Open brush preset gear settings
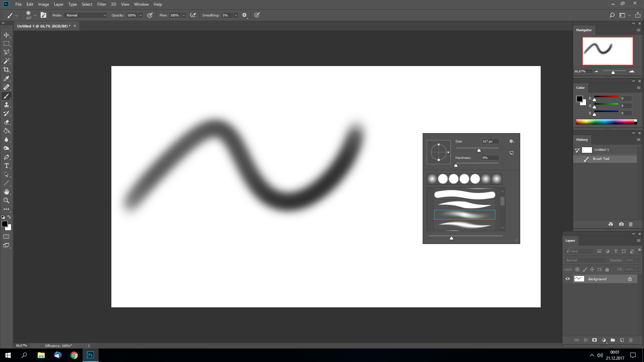Image resolution: width=644 pixels, height=362 pixels. 511,141
